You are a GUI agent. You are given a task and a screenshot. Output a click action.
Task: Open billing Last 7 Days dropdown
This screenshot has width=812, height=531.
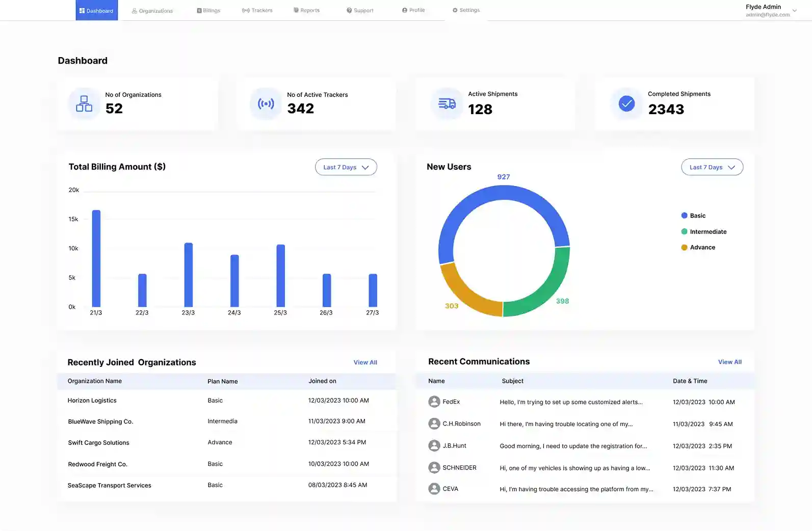pos(346,167)
